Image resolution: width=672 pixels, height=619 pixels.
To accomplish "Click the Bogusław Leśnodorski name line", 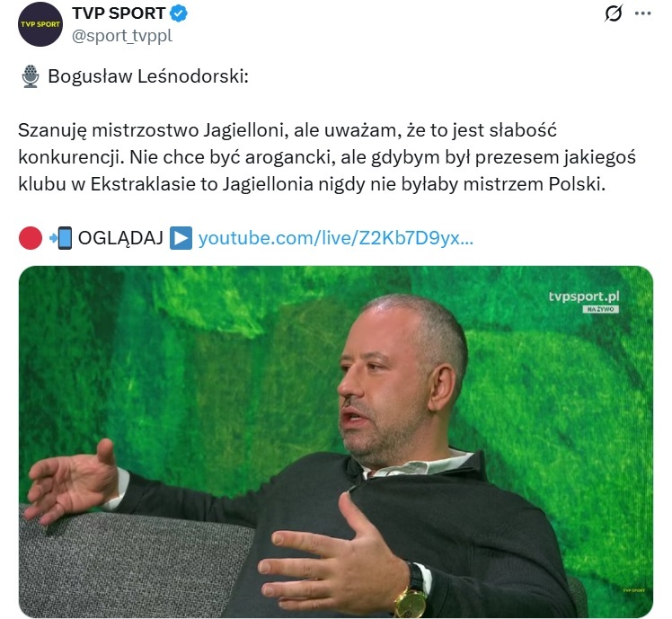I will (148, 76).
